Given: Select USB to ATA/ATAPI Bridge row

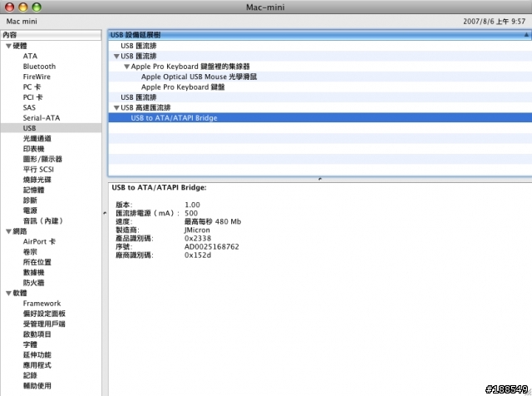Looking at the screenshot, I should (x=320, y=118).
